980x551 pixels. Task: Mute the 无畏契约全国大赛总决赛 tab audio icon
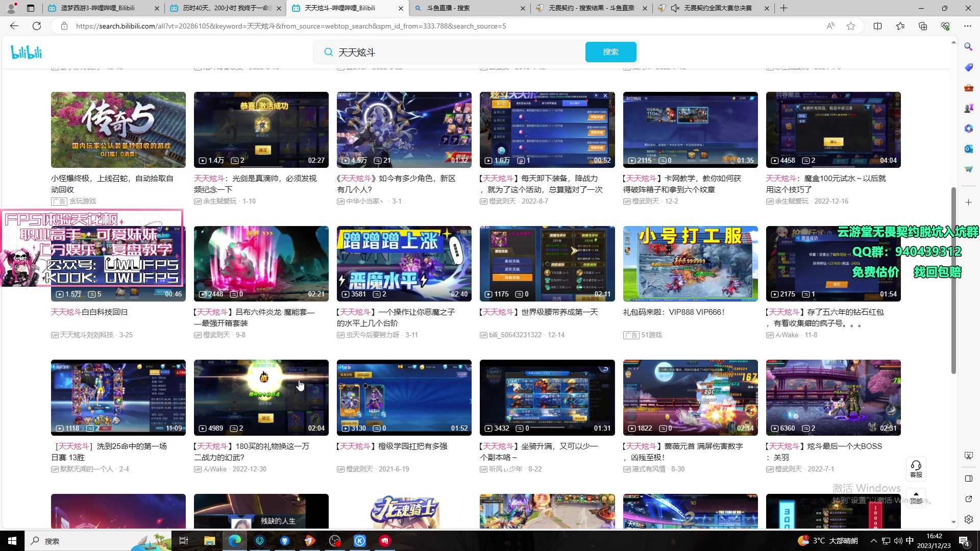(675, 8)
